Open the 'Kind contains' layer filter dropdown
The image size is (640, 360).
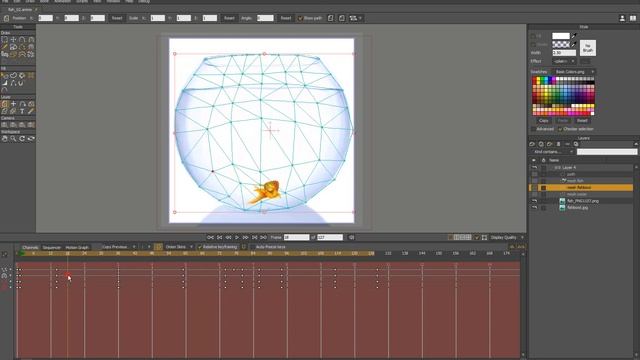click(553, 152)
